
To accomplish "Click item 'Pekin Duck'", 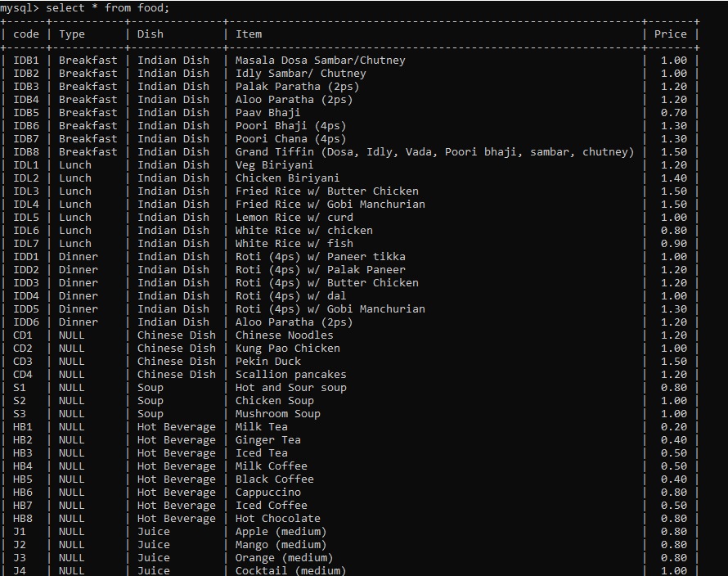I will pyautogui.click(x=268, y=361).
